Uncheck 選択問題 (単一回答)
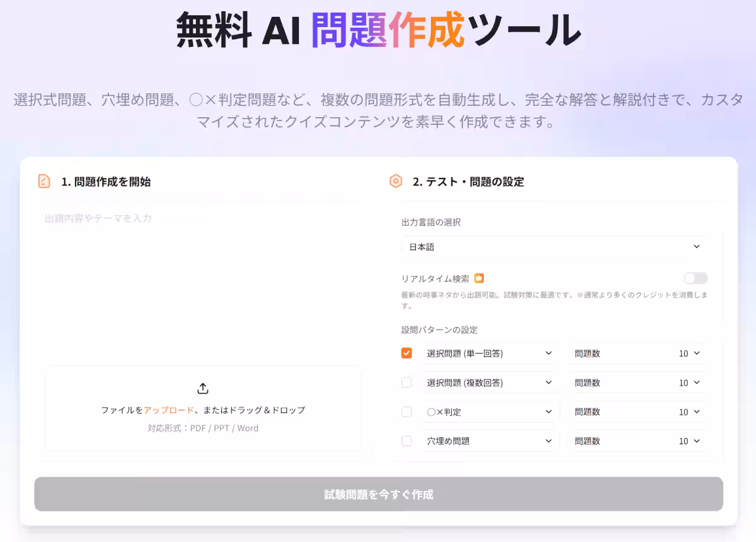The height and width of the screenshot is (542, 756). point(406,353)
